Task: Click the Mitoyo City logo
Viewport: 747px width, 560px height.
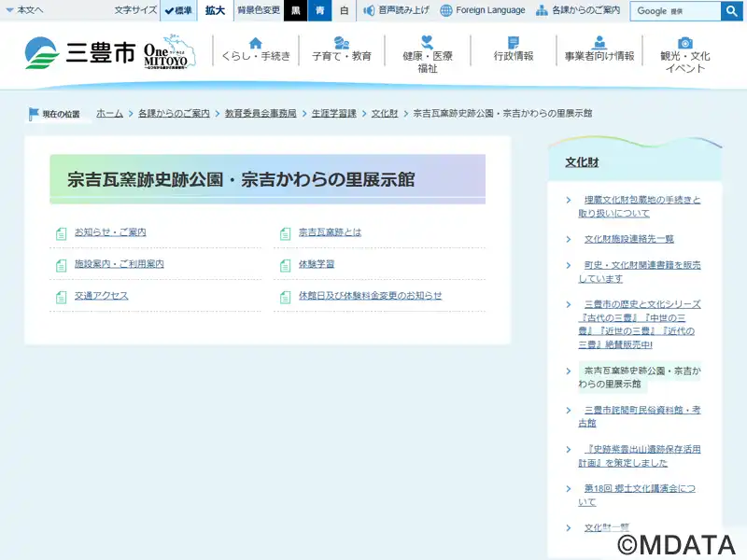Action: pyautogui.click(x=79, y=53)
